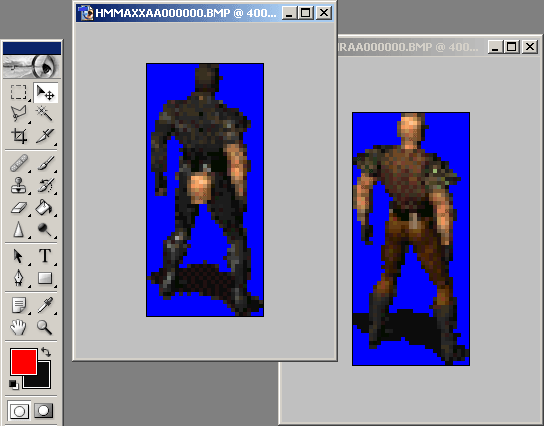Select the Type tool
Image resolution: width=544 pixels, height=426 pixels.
click(x=45, y=256)
